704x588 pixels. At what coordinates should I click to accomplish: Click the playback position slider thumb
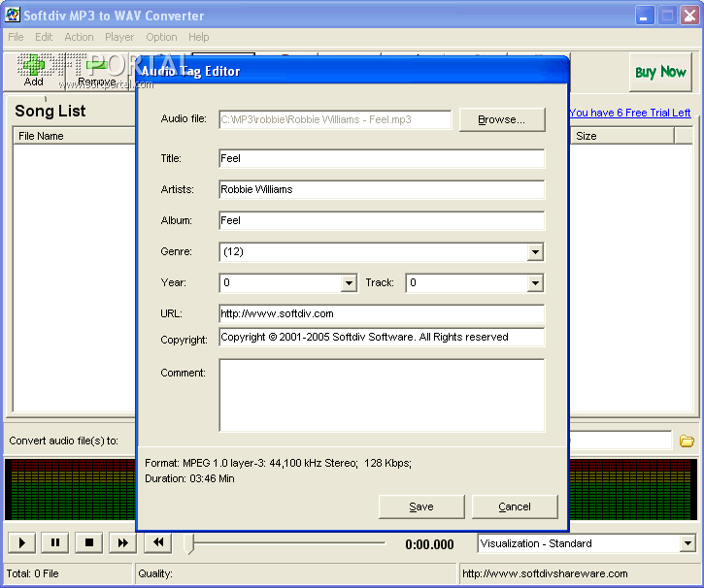click(x=190, y=543)
